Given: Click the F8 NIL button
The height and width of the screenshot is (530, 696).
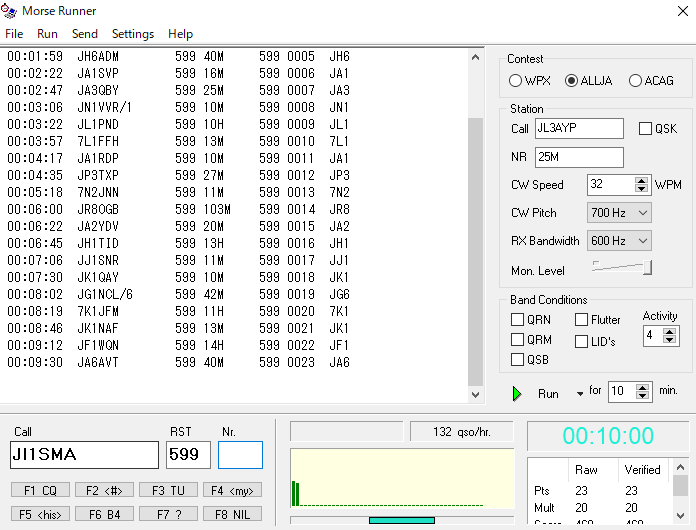Looking at the screenshot, I should pyautogui.click(x=232, y=514).
